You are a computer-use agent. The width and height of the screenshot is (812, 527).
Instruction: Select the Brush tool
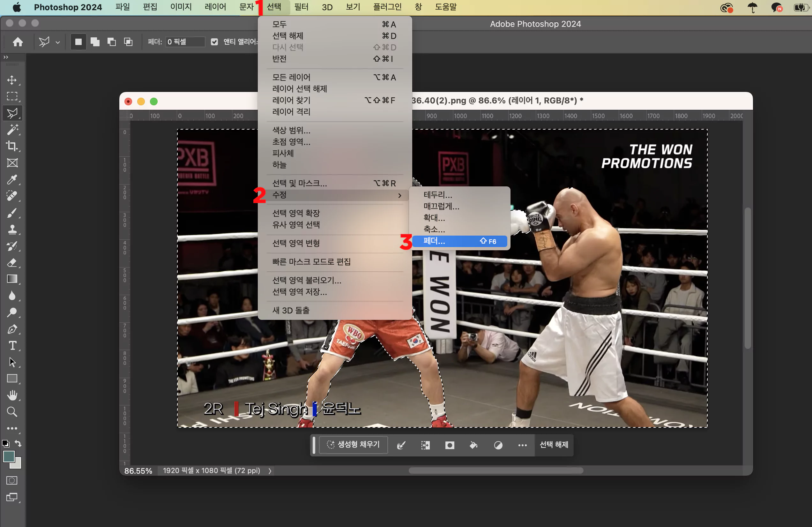coord(12,213)
